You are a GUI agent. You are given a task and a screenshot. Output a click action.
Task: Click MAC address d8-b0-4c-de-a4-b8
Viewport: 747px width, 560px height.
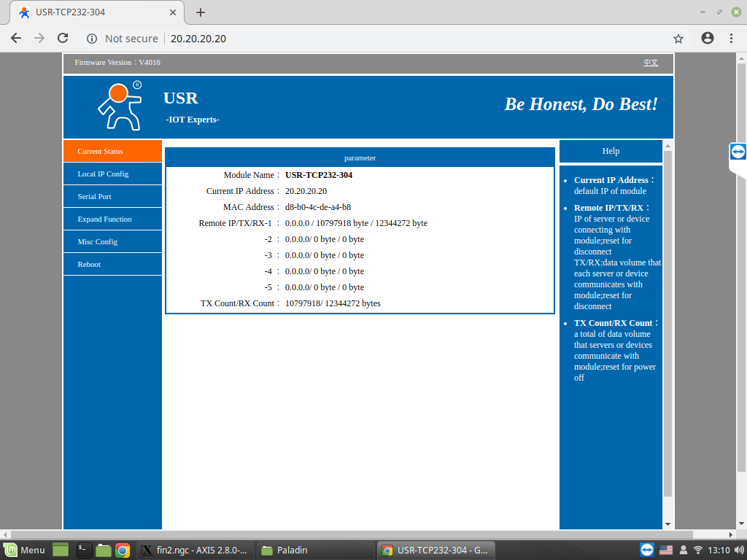pyautogui.click(x=318, y=207)
